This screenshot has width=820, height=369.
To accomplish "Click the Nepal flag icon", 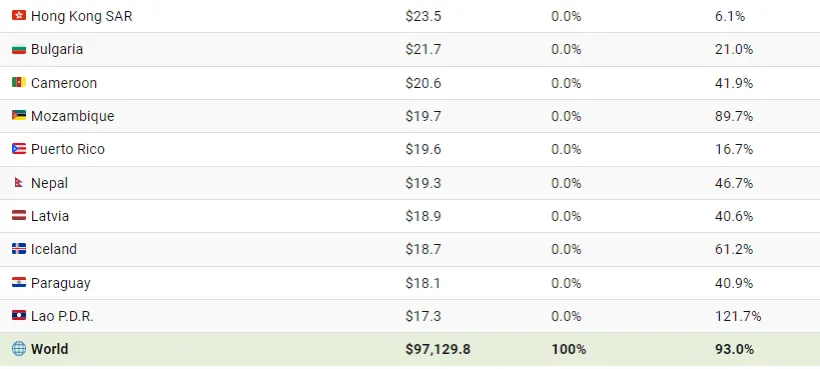I will 19,183.
